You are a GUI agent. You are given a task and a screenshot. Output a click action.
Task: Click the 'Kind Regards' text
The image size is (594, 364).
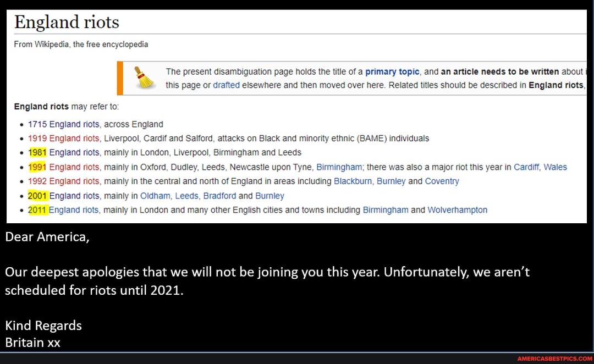pyautogui.click(x=43, y=326)
